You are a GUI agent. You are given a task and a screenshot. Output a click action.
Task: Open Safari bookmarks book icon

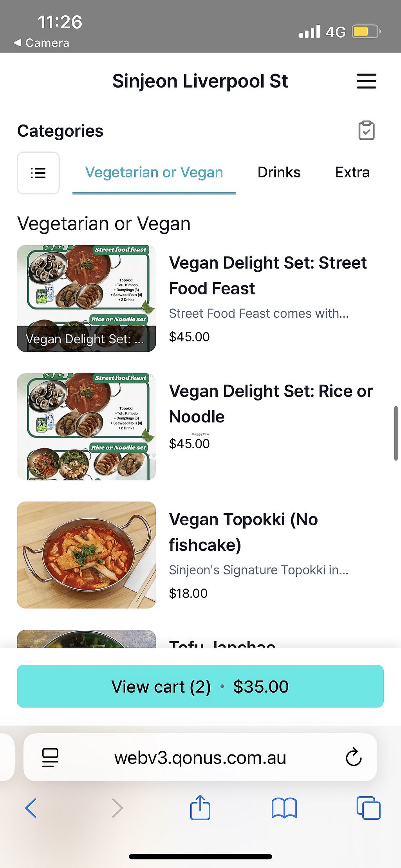284,808
